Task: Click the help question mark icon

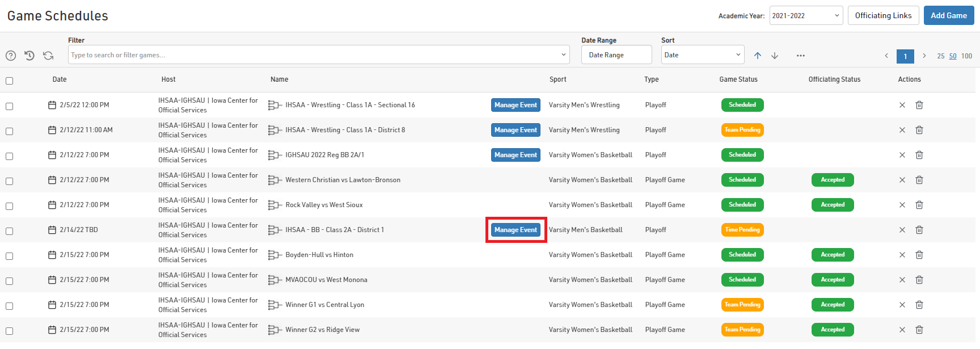Action: tap(11, 56)
